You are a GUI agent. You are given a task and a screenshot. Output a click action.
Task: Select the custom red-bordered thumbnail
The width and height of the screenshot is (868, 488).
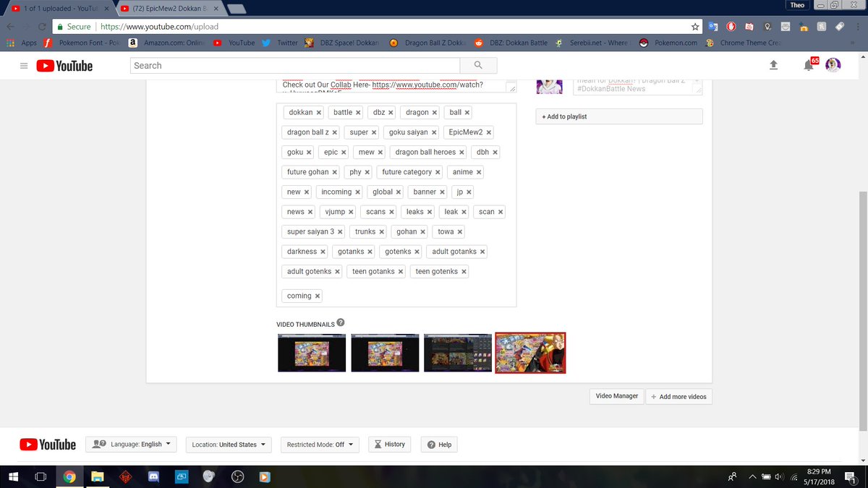click(530, 353)
